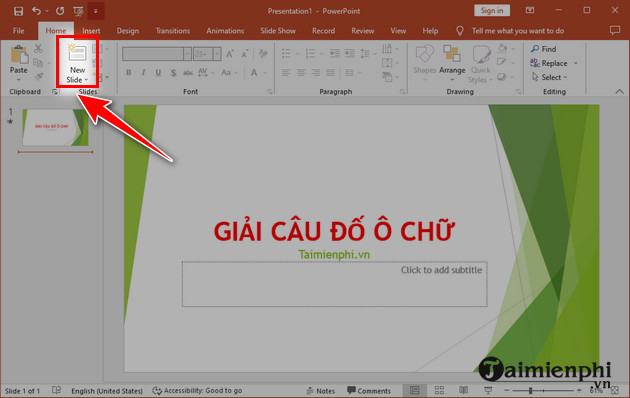Open the File tab
The height and width of the screenshot is (398, 630).
click(18, 31)
